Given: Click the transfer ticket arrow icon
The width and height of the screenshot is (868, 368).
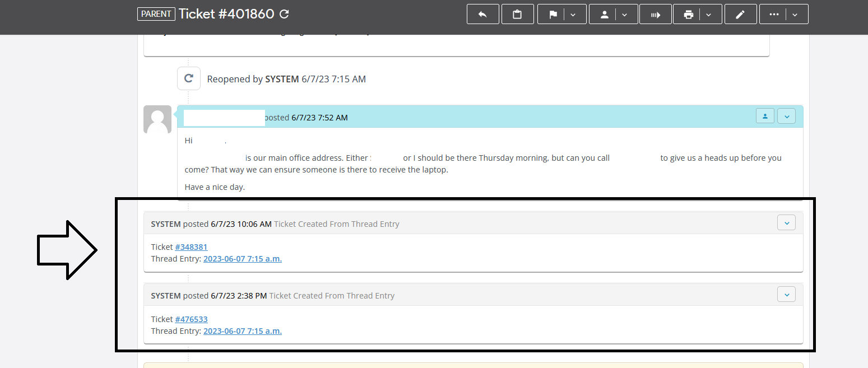Looking at the screenshot, I should click(x=656, y=15).
